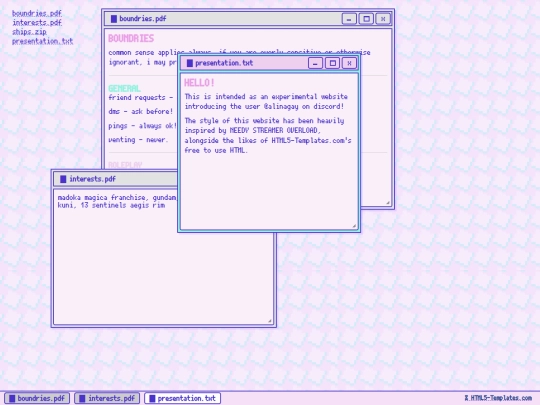The width and height of the screenshot is (540, 405).
Task: Open the boundries.pdf desktop link
Action: tap(37, 13)
